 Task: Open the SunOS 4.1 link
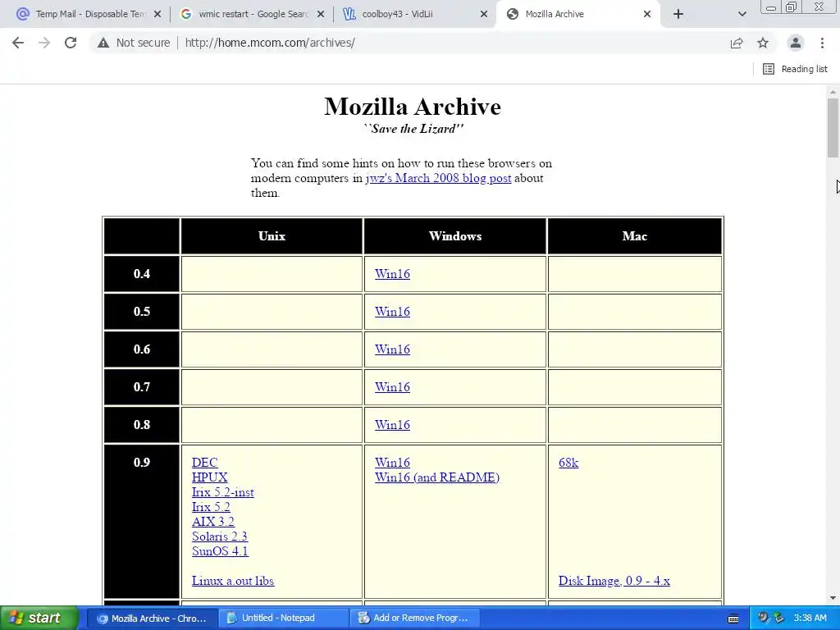tap(220, 551)
